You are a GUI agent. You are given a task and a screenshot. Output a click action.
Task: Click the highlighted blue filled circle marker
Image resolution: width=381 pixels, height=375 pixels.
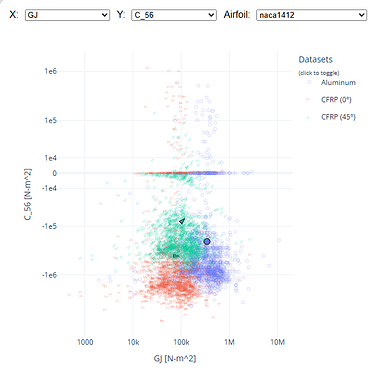click(x=207, y=241)
